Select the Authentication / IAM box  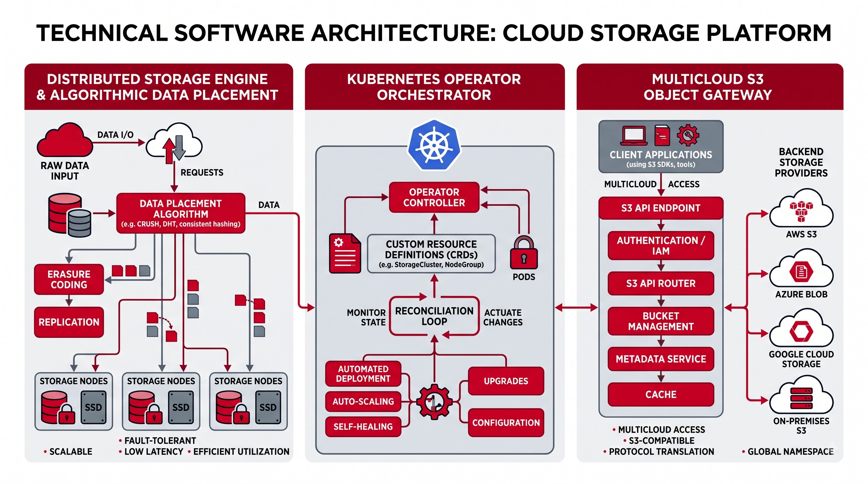(x=661, y=246)
